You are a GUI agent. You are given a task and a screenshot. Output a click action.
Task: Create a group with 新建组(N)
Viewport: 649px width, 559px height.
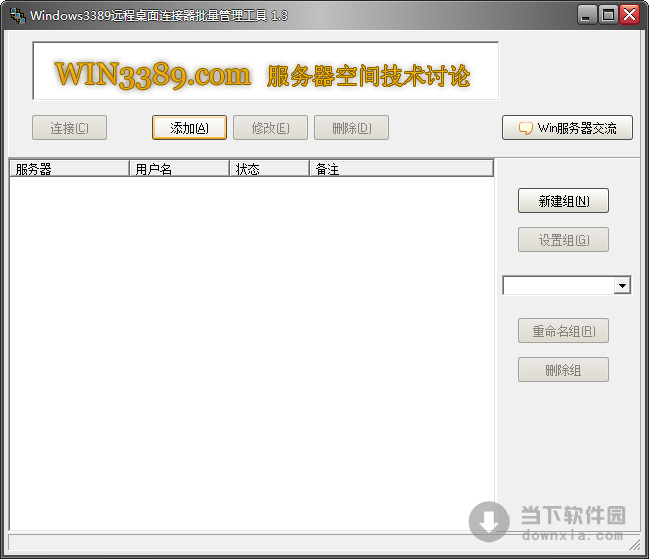563,201
